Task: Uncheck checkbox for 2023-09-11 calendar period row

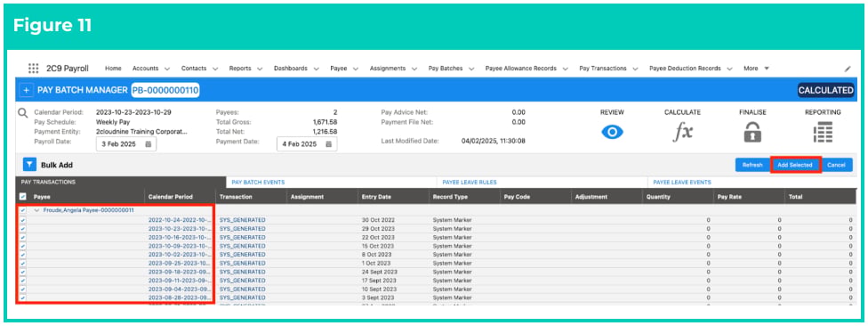Action: point(23,281)
